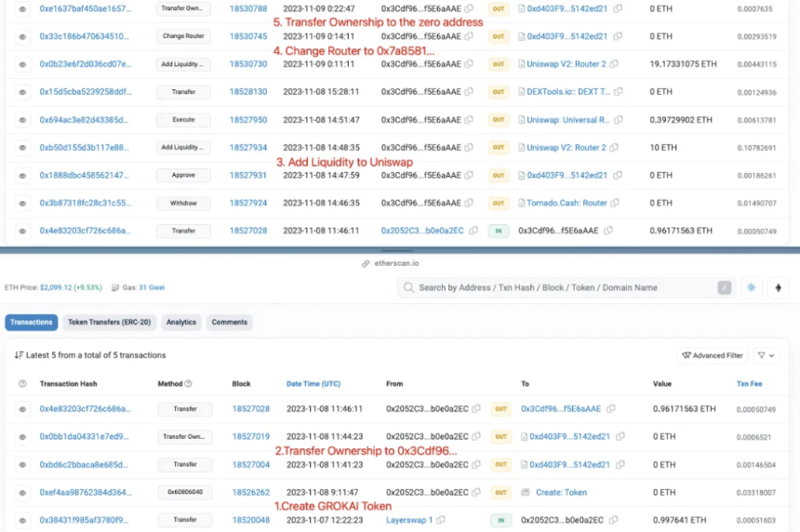This screenshot has height=532, width=800.
Task: Copy the Tornado.Cash: Router address
Action: [615, 203]
